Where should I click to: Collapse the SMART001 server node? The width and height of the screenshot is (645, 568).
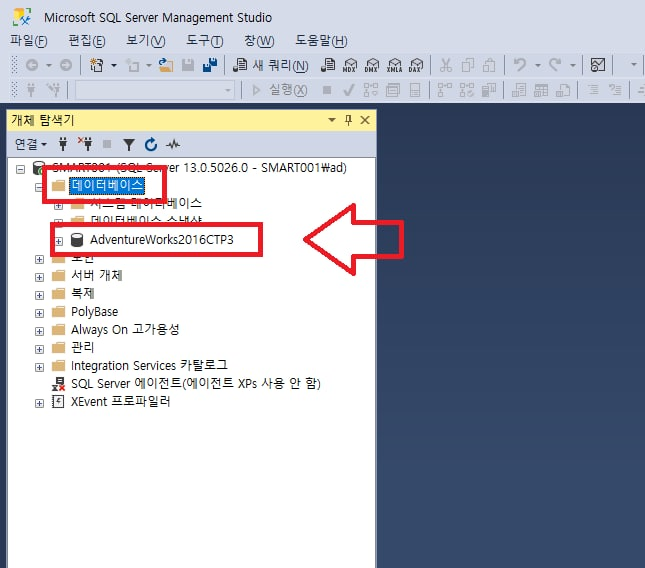20,169
